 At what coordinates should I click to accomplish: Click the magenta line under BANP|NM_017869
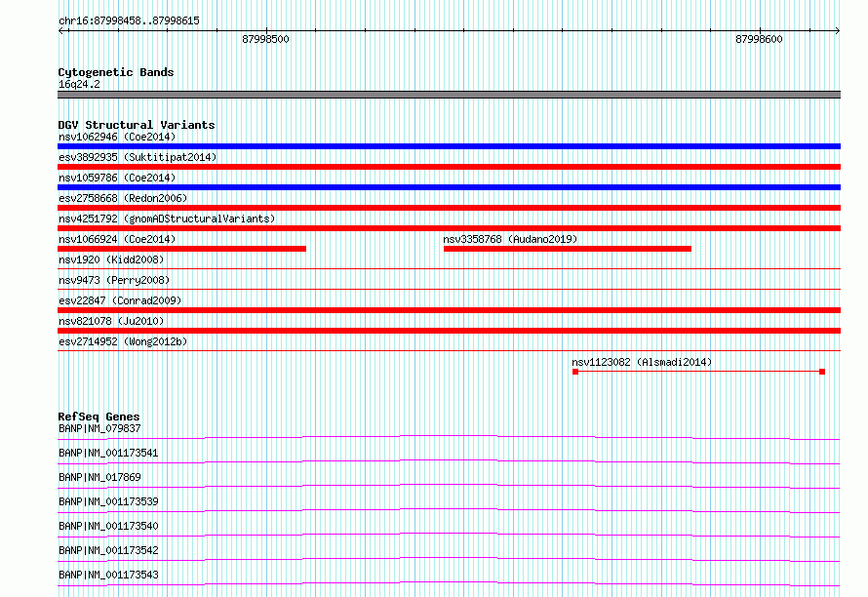[x=449, y=486]
